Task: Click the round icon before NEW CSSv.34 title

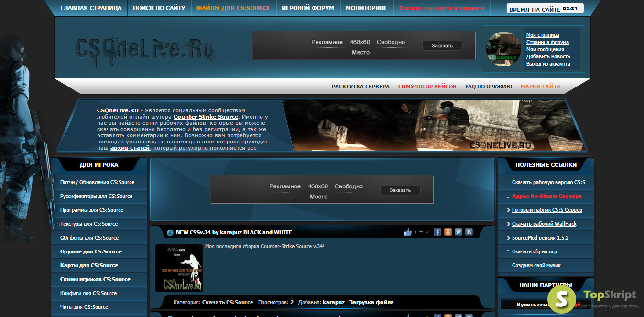Action: click(x=170, y=233)
